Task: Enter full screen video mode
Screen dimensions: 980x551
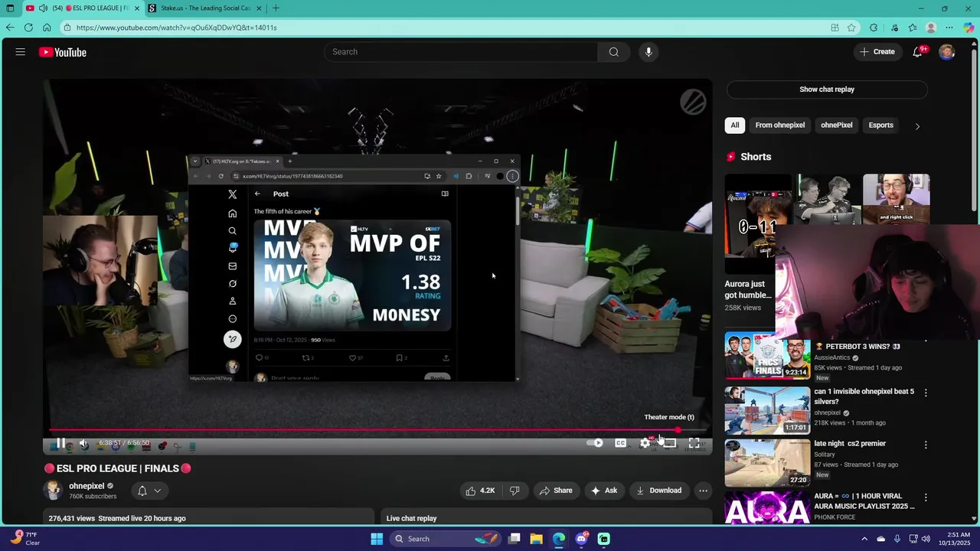Action: [694, 443]
